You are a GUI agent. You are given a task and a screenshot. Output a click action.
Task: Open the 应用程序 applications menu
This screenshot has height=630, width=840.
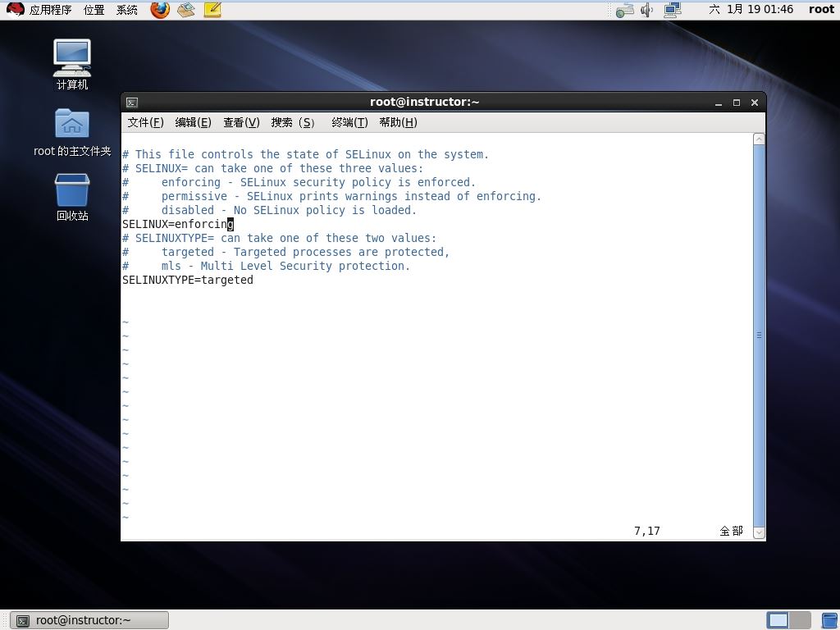pyautogui.click(x=50, y=10)
